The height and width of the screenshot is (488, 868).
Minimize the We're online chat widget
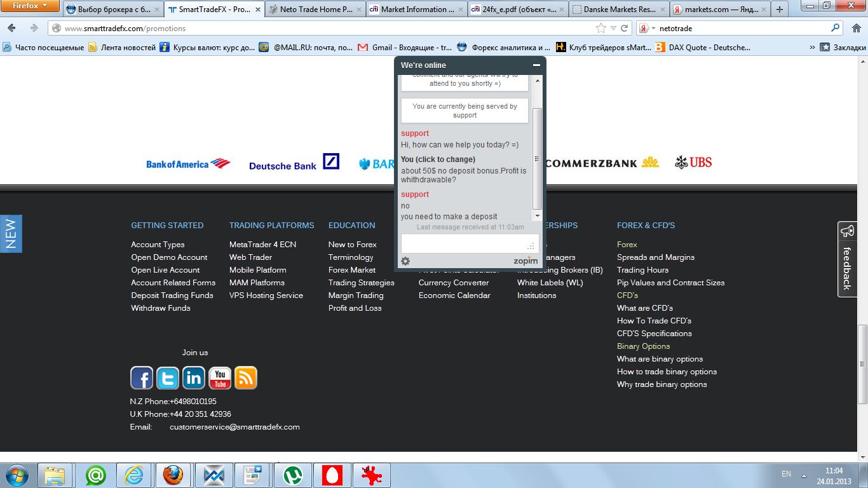tap(536, 65)
